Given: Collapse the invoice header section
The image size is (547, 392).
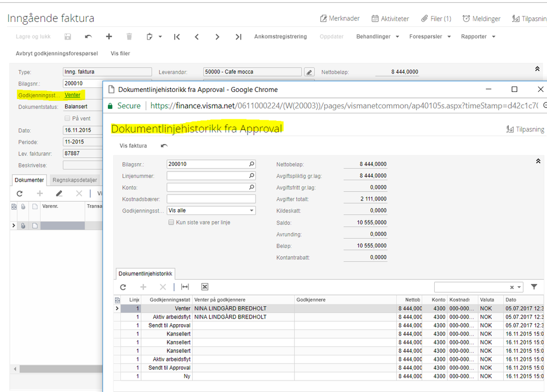Looking at the screenshot, I should click(537, 69).
